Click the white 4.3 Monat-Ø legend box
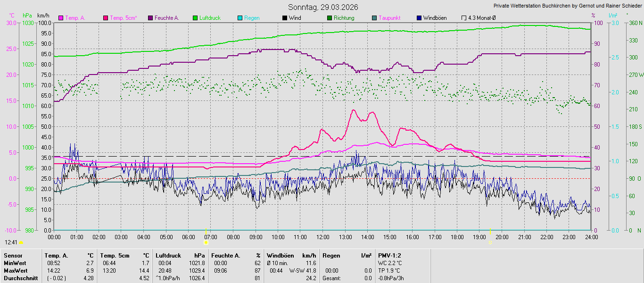This screenshot has width=644, height=283. point(464,18)
